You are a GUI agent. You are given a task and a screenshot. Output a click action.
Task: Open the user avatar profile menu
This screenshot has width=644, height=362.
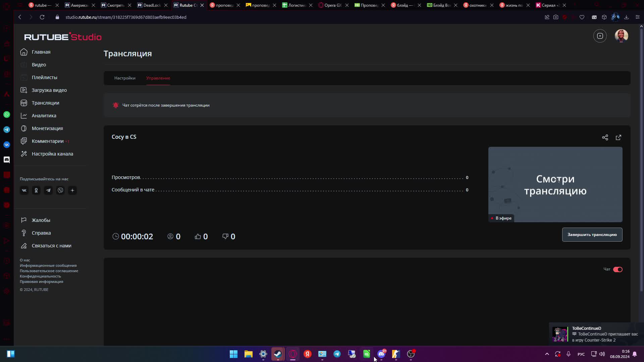tap(621, 36)
